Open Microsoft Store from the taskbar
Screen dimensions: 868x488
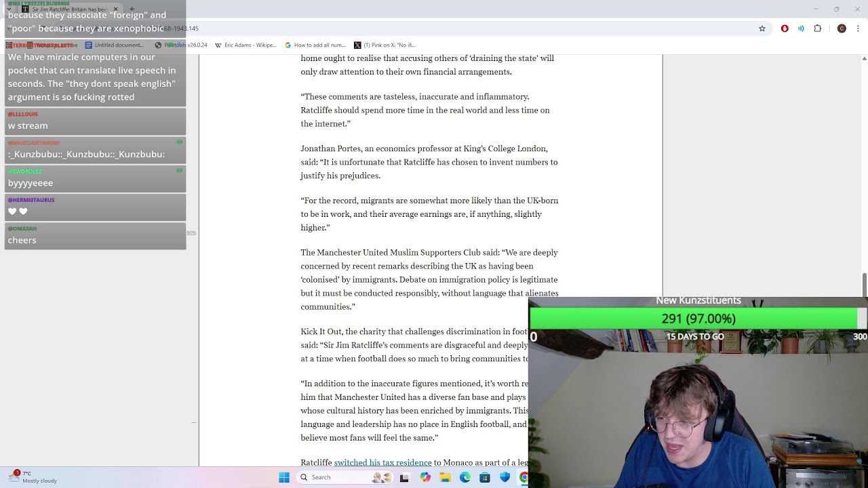coord(485,477)
